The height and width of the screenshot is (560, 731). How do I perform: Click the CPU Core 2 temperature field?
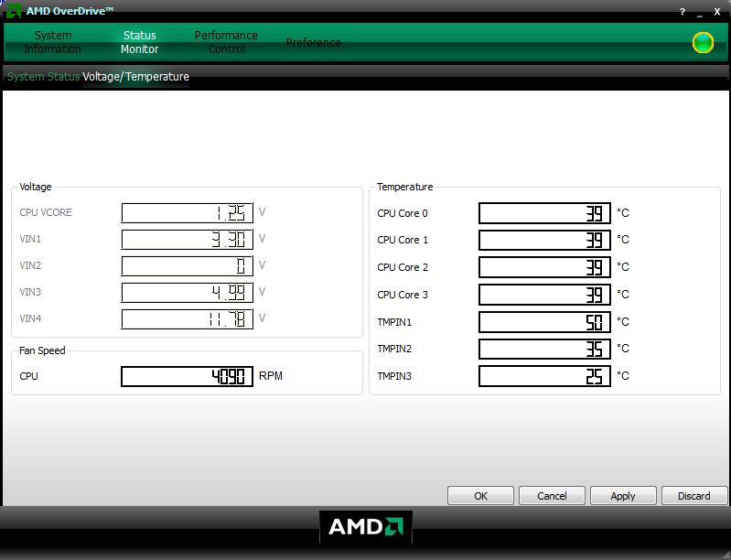click(x=544, y=267)
